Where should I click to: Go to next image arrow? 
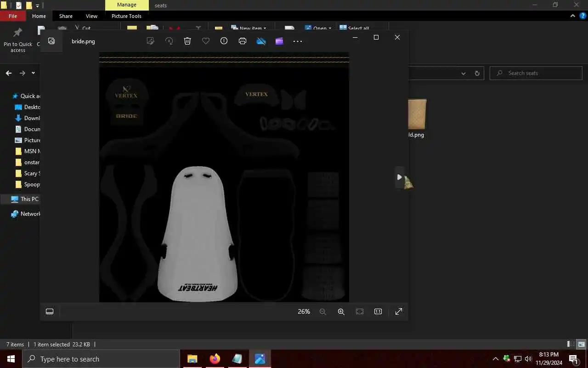pyautogui.click(x=399, y=177)
